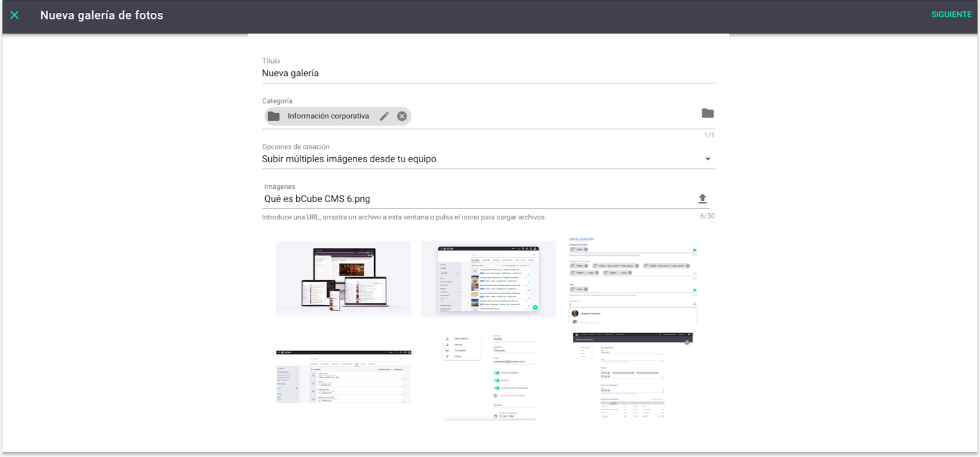Click the 6/30 image counter

tap(707, 216)
